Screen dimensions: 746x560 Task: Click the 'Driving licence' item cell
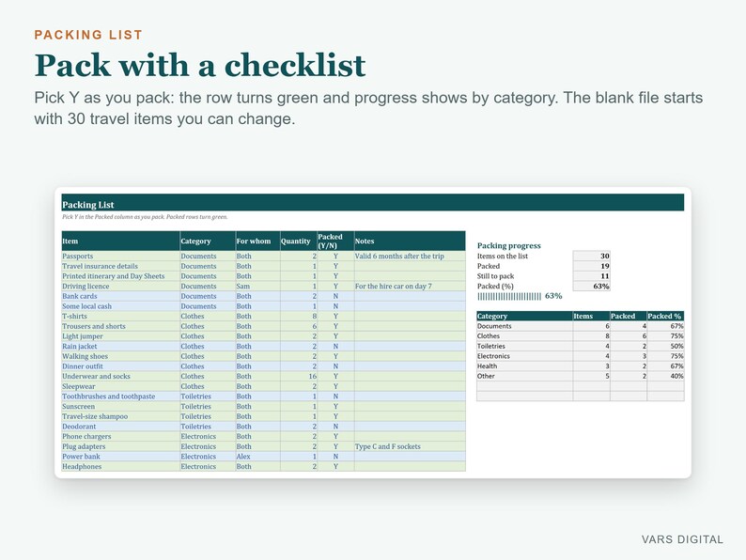120,286
